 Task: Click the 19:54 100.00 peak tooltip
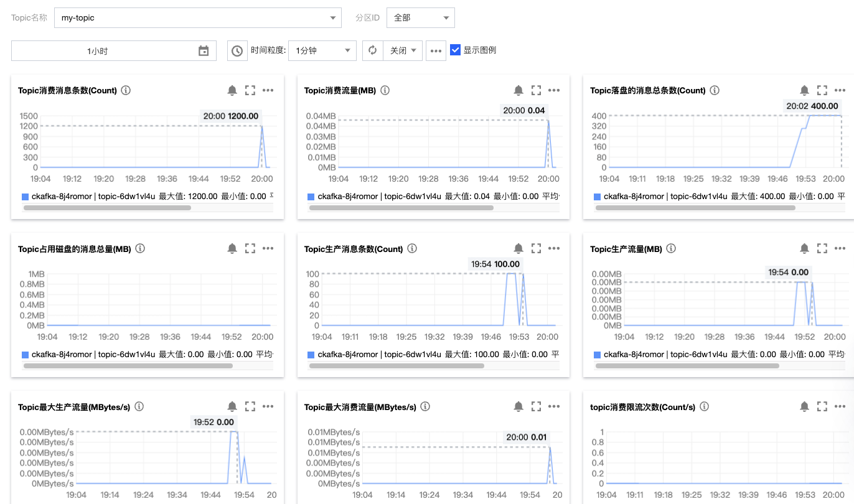(x=495, y=264)
